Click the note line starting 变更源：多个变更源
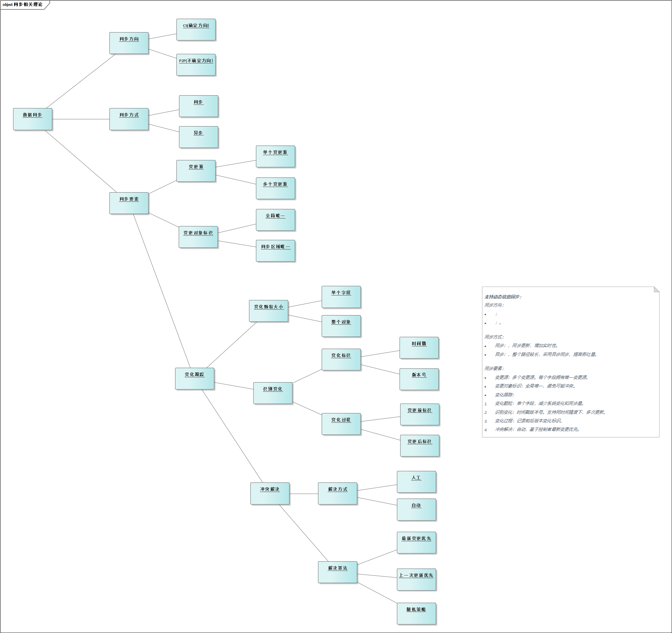The width and height of the screenshot is (672, 633). point(542,377)
